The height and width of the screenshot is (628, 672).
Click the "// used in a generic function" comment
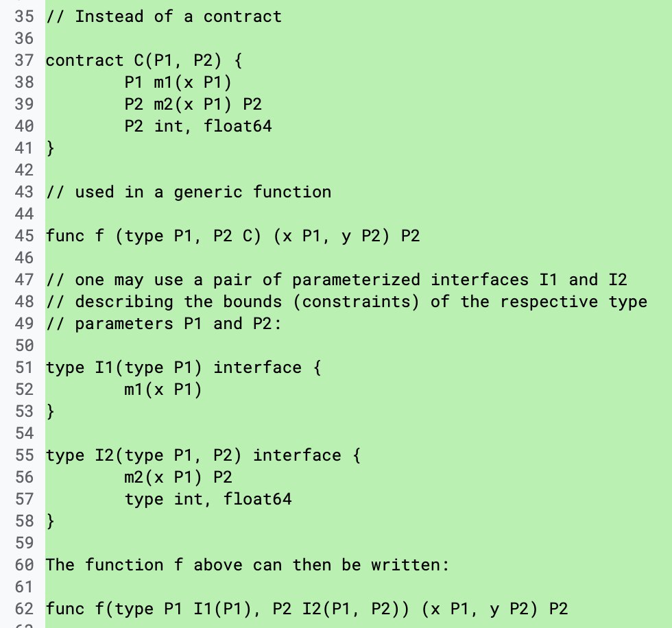pyautogui.click(x=188, y=192)
